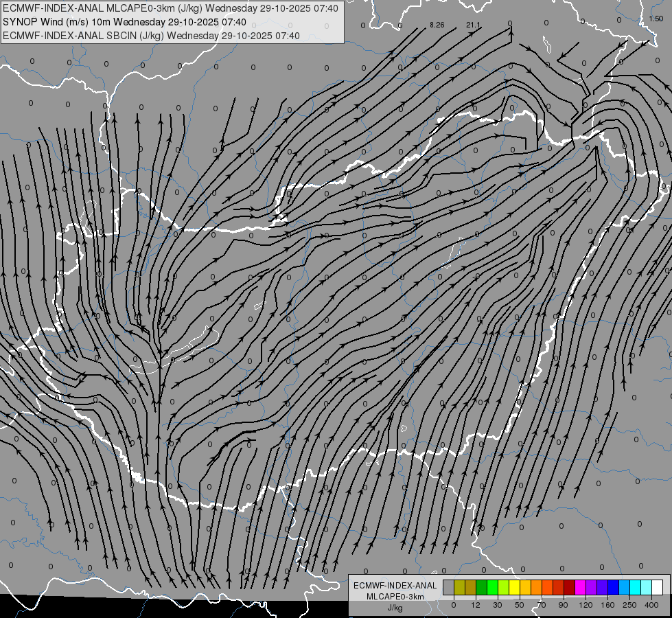Click the bright green legend swatch
The height and width of the screenshot is (618, 672).
click(492, 587)
